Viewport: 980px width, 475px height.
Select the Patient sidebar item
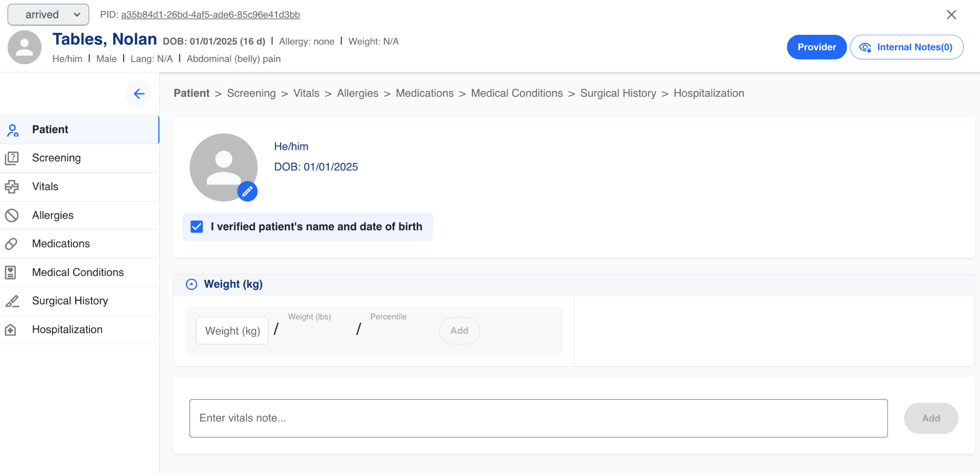[50, 130]
